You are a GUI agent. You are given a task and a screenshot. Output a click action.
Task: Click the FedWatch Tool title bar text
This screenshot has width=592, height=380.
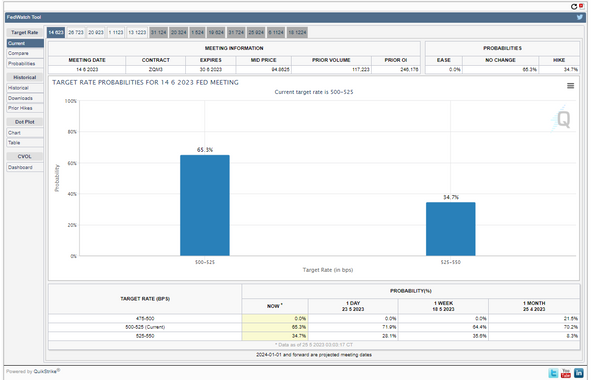tap(23, 17)
